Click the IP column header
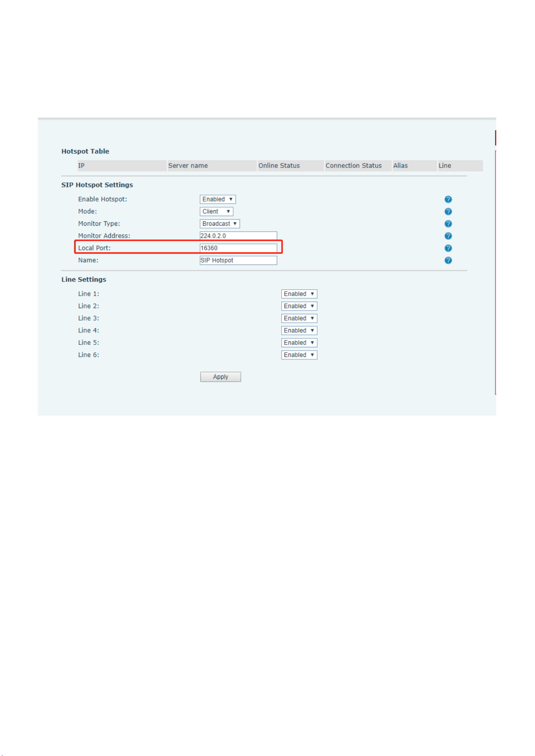Viewport: 535px width, 756px height. pos(122,166)
